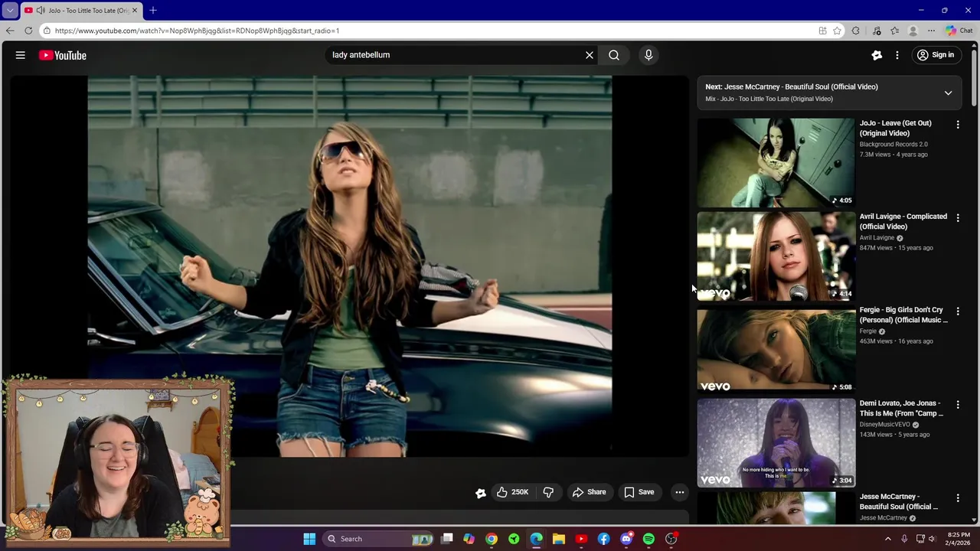
Task: Close the JoJo Too Little Too Late tab
Action: point(134,10)
